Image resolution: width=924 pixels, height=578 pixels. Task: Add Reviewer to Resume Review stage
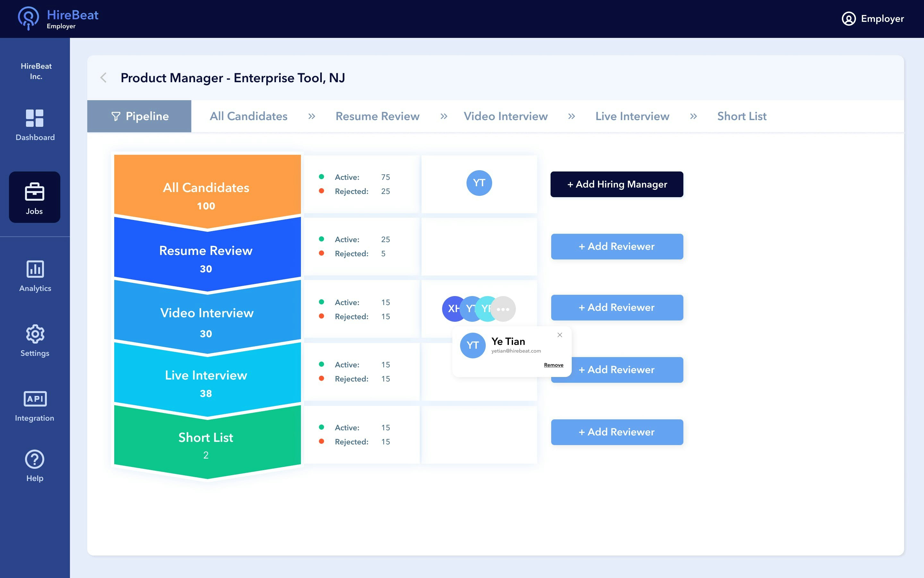point(617,247)
